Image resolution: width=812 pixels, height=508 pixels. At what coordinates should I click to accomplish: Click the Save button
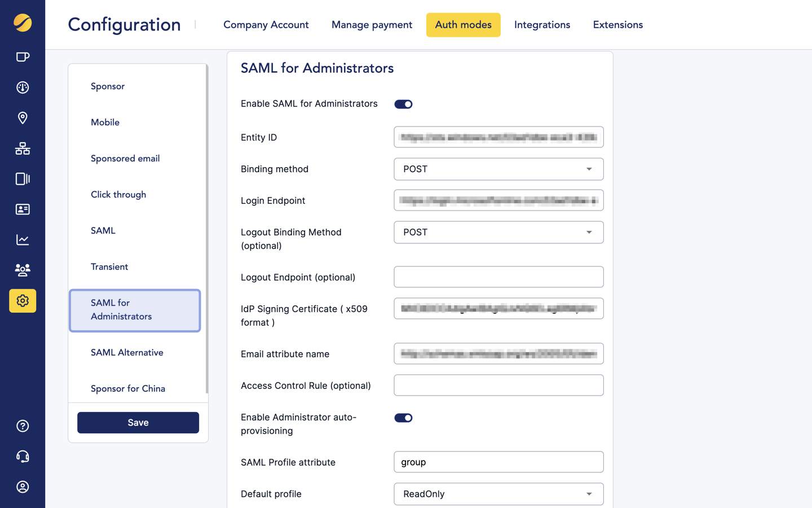point(138,422)
